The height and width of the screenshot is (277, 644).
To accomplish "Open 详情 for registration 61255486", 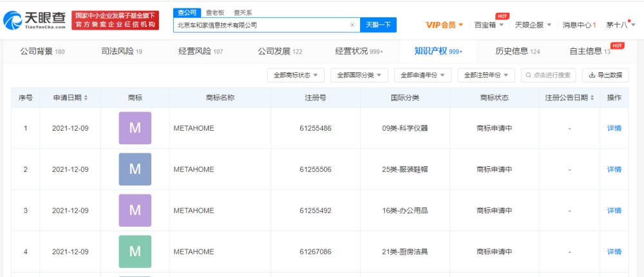I will [614, 128].
